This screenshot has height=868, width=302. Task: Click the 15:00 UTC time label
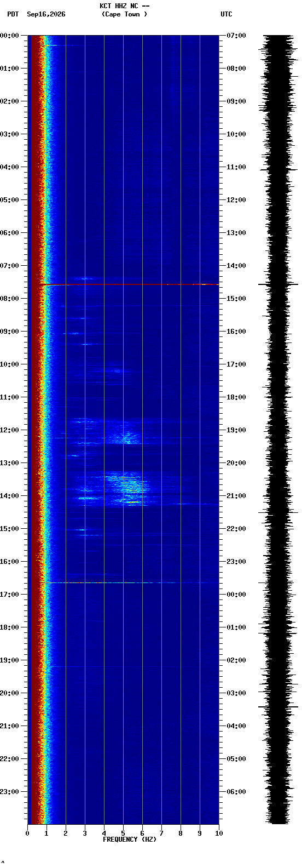point(236,299)
